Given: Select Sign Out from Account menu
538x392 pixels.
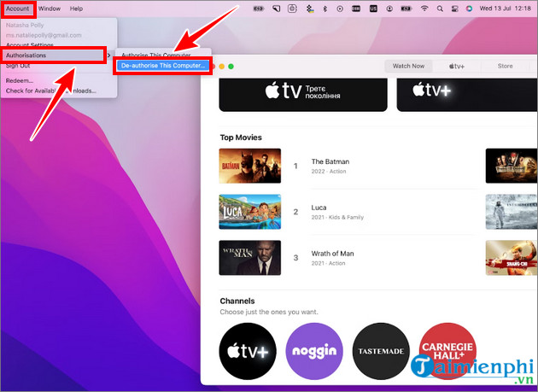Looking at the screenshot, I should pos(18,66).
